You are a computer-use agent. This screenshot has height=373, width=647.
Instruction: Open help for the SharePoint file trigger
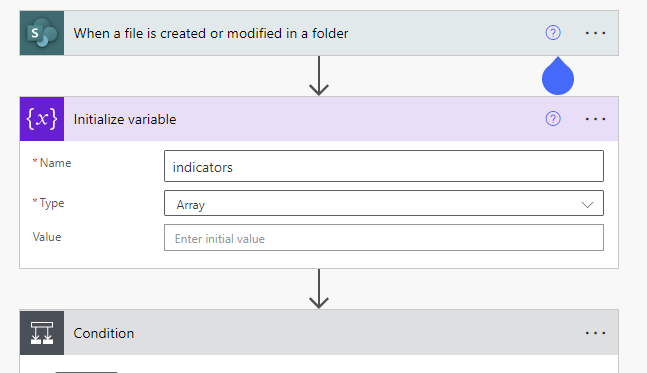click(x=553, y=33)
